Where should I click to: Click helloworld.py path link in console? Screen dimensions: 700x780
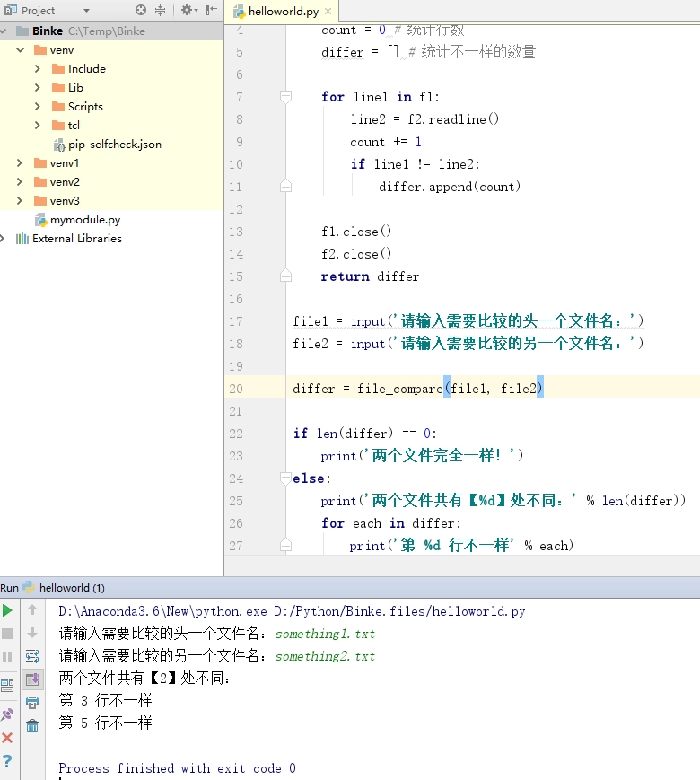pyautogui.click(x=399, y=611)
